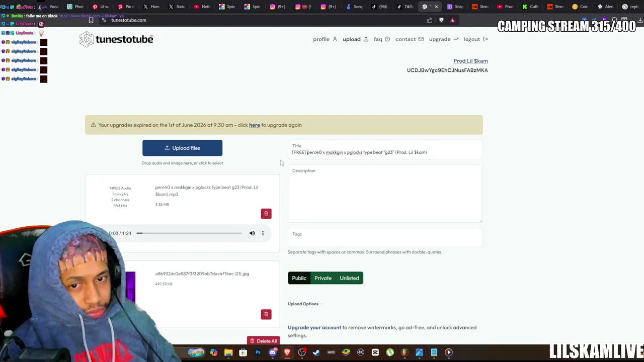This screenshot has height=362, width=644.
Task: Click the 'here' link to upgrade again
Action: pyautogui.click(x=255, y=125)
